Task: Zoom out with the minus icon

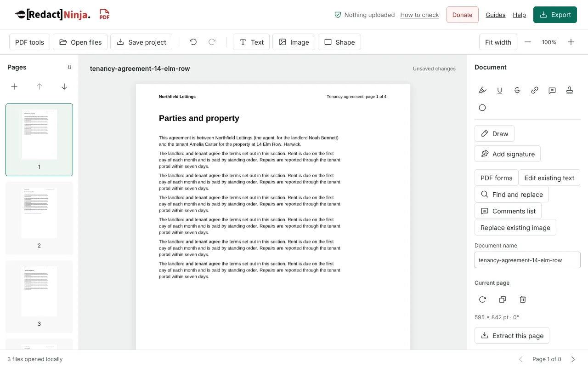Action: pos(528,42)
